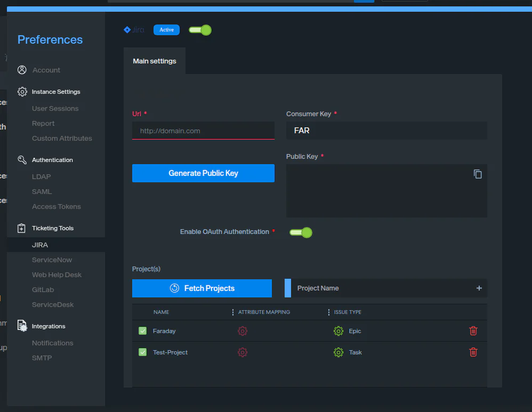Viewport: 532px width, 412px height.
Task: Delete the Test-Project row
Action: tap(473, 352)
